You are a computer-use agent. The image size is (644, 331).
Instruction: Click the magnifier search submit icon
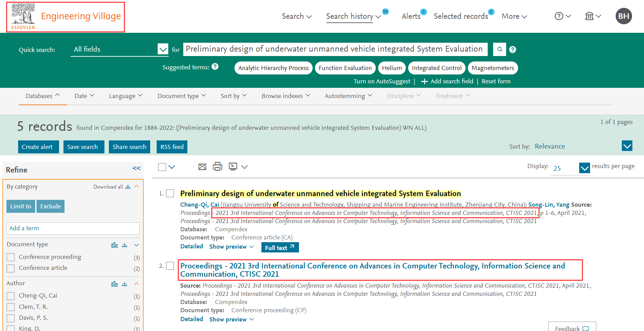[x=500, y=49]
